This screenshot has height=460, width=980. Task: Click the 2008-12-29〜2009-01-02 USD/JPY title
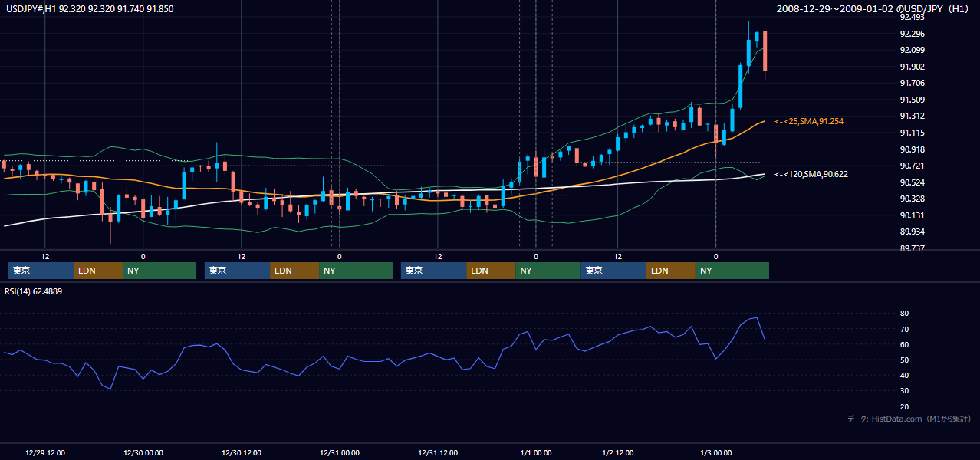(873, 8)
